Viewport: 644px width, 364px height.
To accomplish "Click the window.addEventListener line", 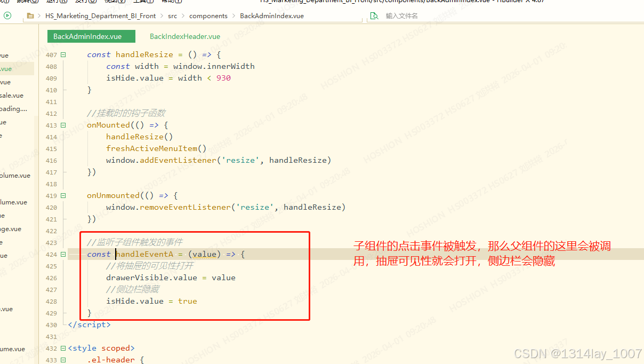I will pos(219,160).
